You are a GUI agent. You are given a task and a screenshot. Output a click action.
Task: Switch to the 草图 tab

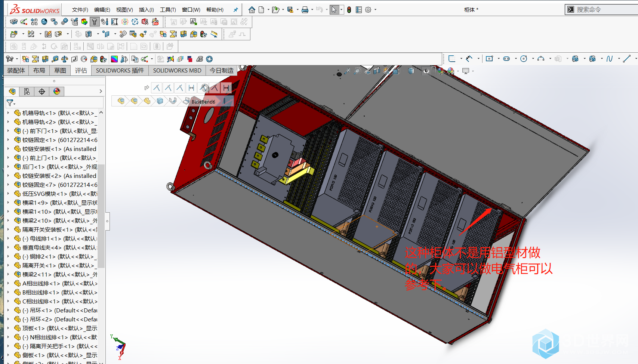point(60,70)
